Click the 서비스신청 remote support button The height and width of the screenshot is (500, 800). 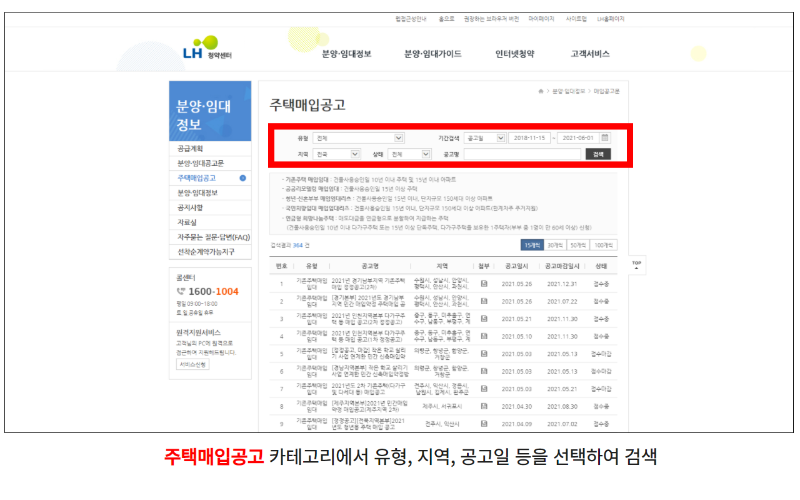[192, 364]
